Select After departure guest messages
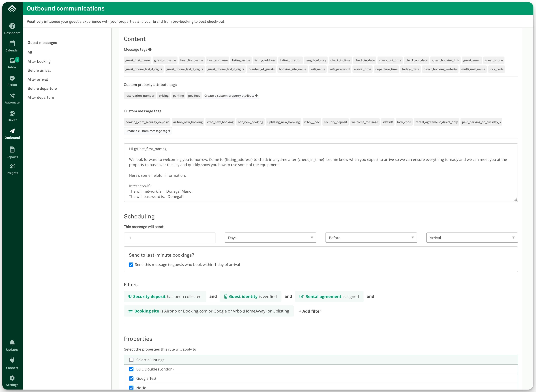This screenshot has width=536, height=392. pyautogui.click(x=41, y=97)
